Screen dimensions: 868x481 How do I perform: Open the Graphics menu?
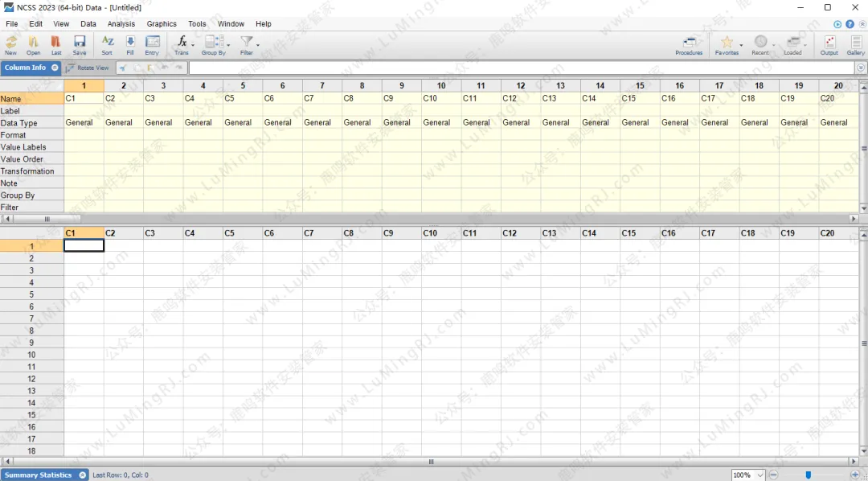point(162,24)
